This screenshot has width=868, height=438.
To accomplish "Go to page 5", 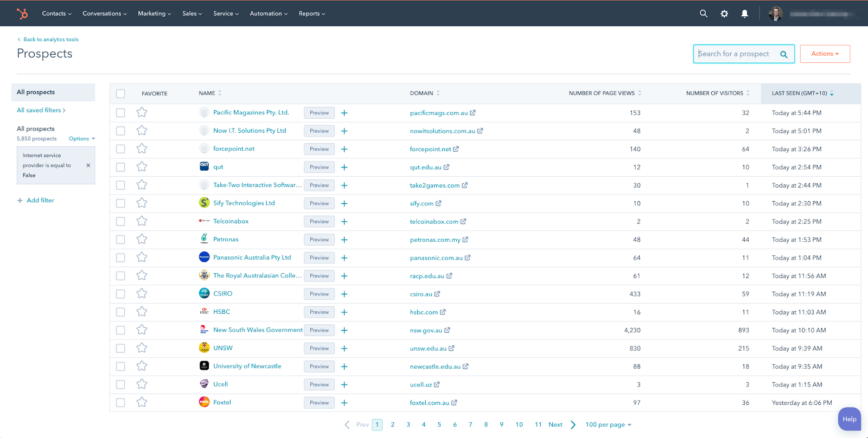I will point(439,424).
